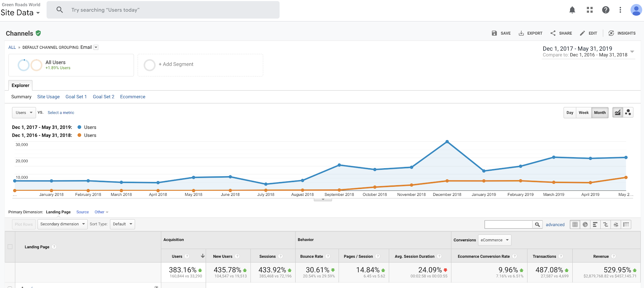
Task: Switch chart to motion chart view
Action: [628, 113]
